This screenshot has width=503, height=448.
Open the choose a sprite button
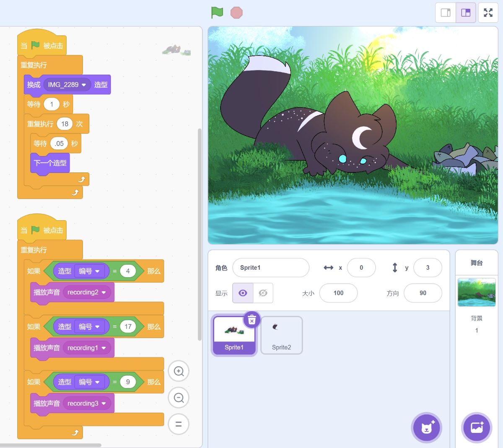(x=427, y=428)
